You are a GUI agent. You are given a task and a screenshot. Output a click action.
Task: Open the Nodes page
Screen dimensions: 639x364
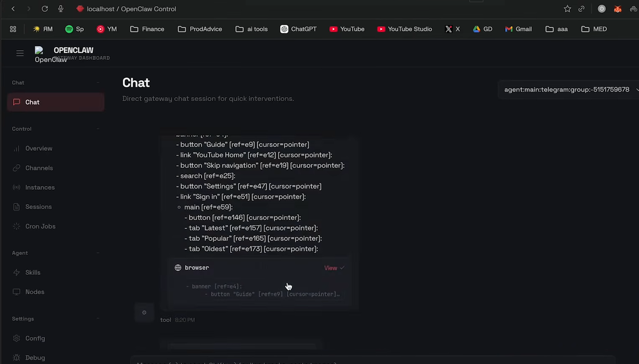tap(55, 292)
